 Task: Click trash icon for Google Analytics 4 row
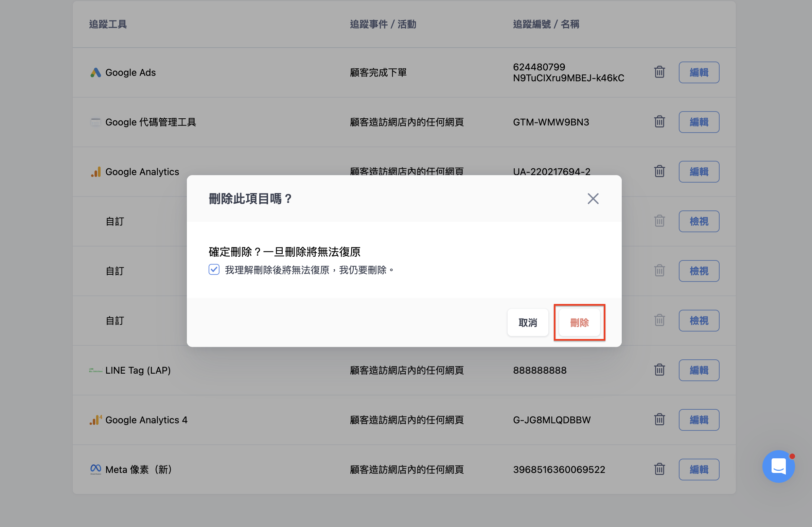click(659, 419)
